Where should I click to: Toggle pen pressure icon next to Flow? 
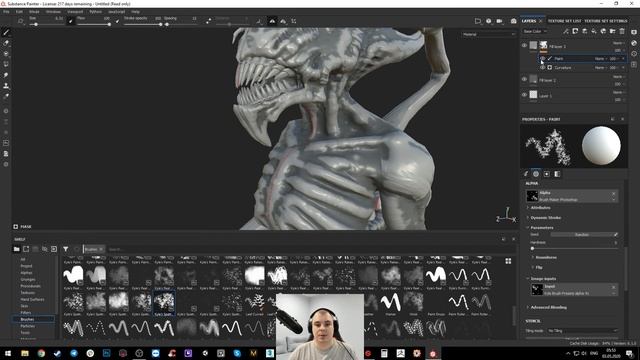pyautogui.click(x=117, y=21)
